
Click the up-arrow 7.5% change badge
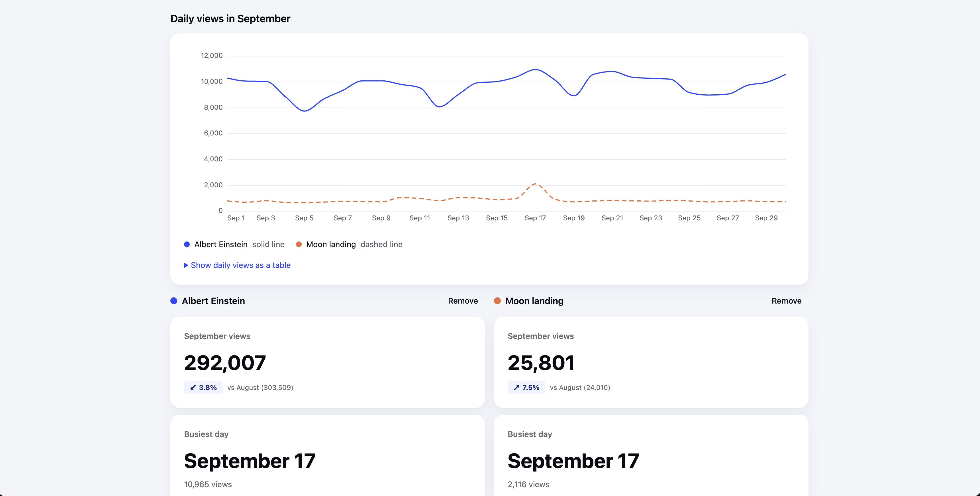point(526,387)
